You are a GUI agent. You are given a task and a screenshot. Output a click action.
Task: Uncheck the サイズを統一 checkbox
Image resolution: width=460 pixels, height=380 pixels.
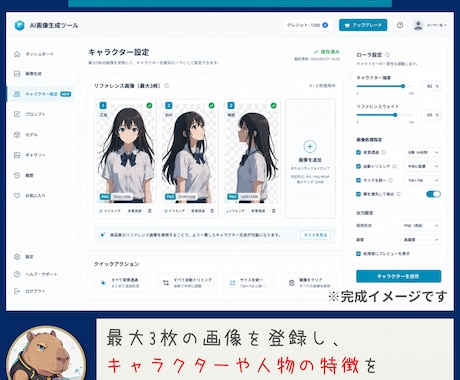pos(358,180)
